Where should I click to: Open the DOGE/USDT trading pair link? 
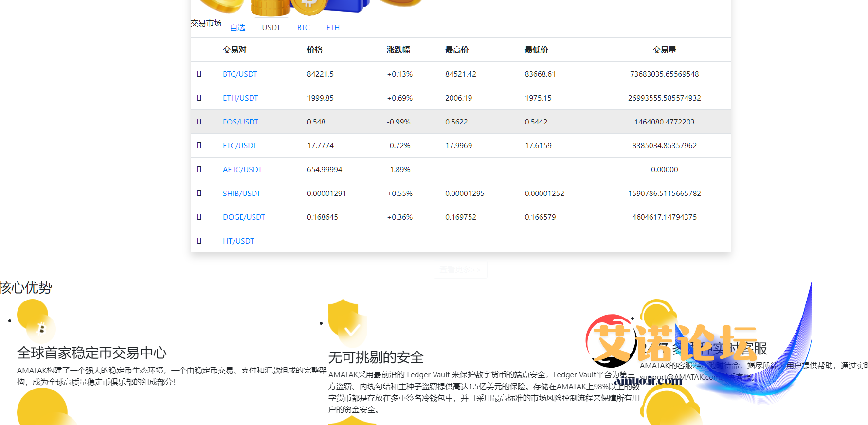pos(244,217)
